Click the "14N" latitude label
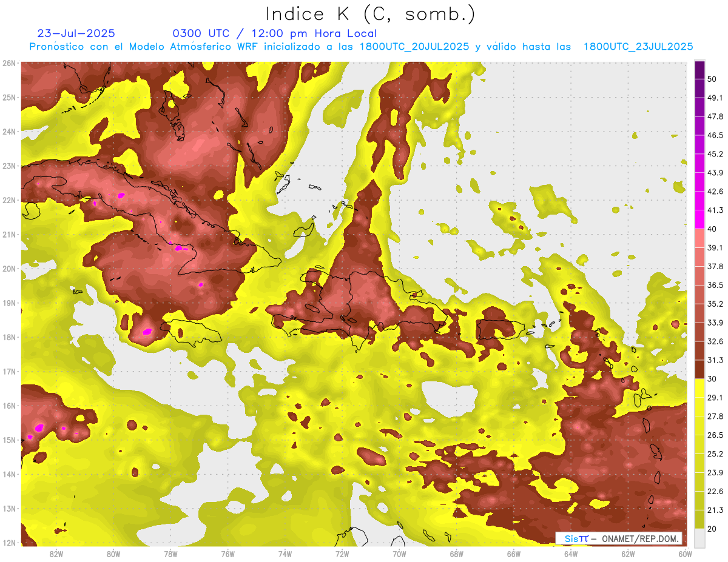 [9, 474]
